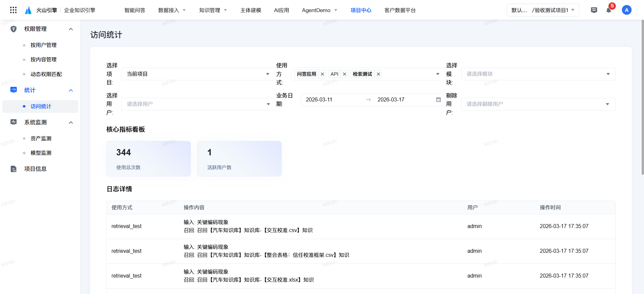The image size is (644, 294).
Task: Open the notifications bell icon
Action: point(608,10)
